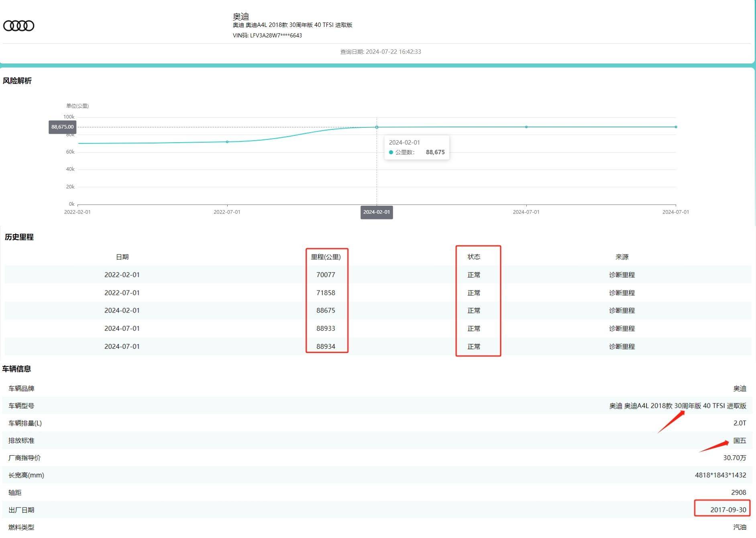Click the 2.0T displacement value
Screen dimensions: 756x538
click(x=740, y=423)
